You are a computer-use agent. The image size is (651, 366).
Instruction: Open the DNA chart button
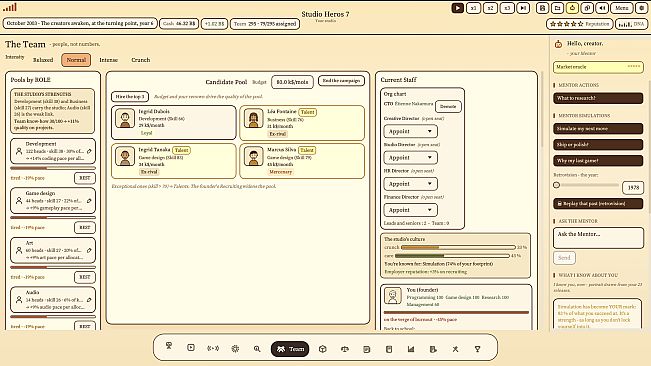click(x=631, y=24)
